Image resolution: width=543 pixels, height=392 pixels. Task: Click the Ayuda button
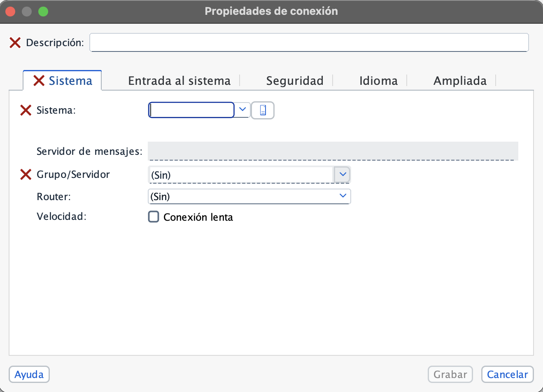coord(29,374)
